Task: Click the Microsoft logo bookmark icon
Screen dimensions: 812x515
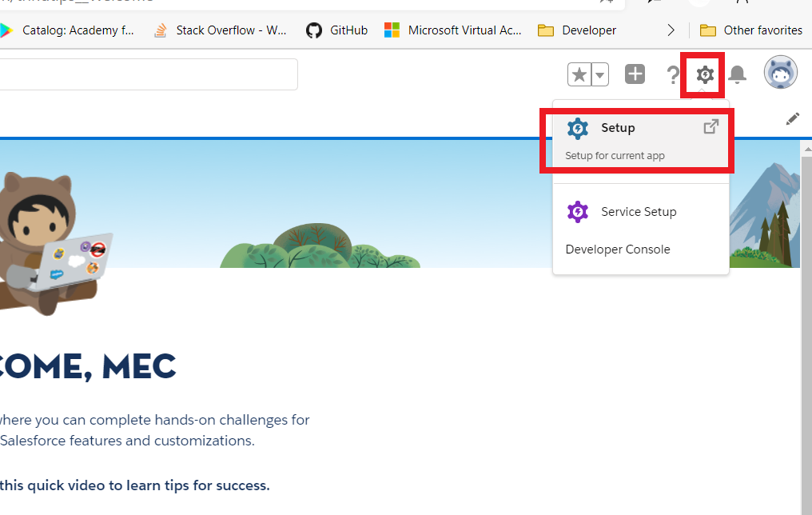Action: [x=392, y=30]
